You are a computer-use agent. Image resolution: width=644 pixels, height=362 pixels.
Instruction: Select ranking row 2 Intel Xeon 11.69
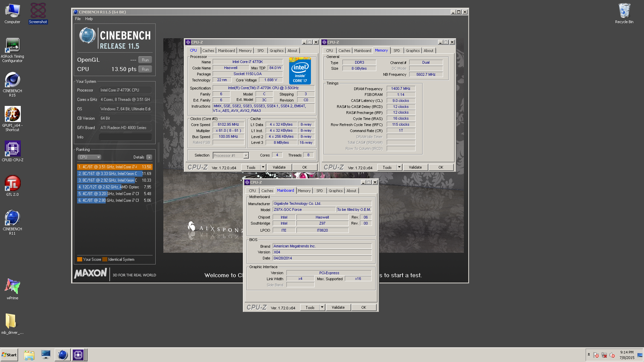pos(115,174)
